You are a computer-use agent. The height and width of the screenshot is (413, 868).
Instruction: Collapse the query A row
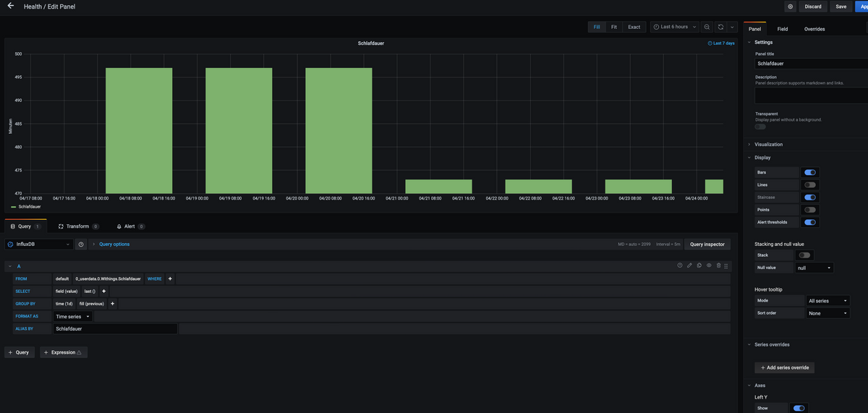[x=10, y=266]
